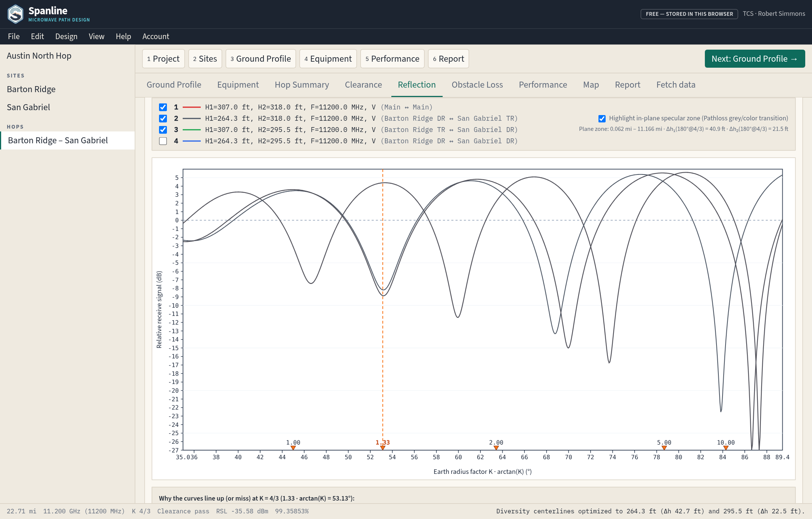Toggle curve 2 DR–TR checkbox
Screen dimensions: 812x519
tap(163, 118)
